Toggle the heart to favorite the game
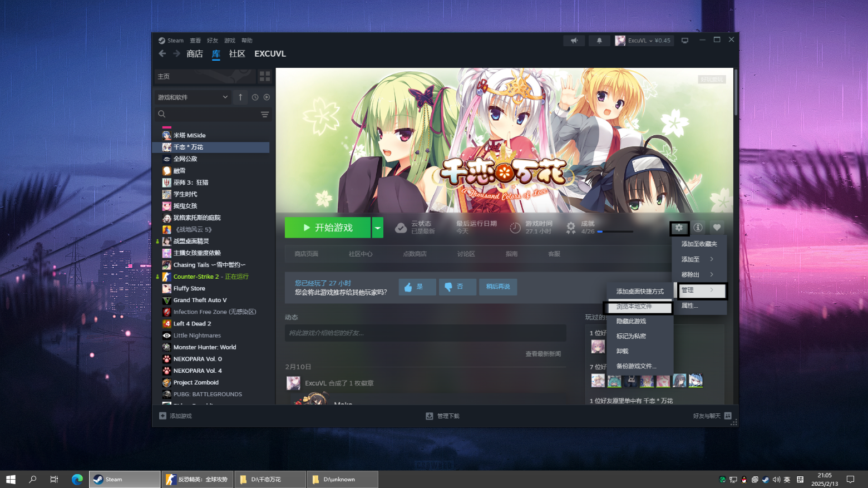Image resolution: width=868 pixels, height=488 pixels. (x=717, y=228)
